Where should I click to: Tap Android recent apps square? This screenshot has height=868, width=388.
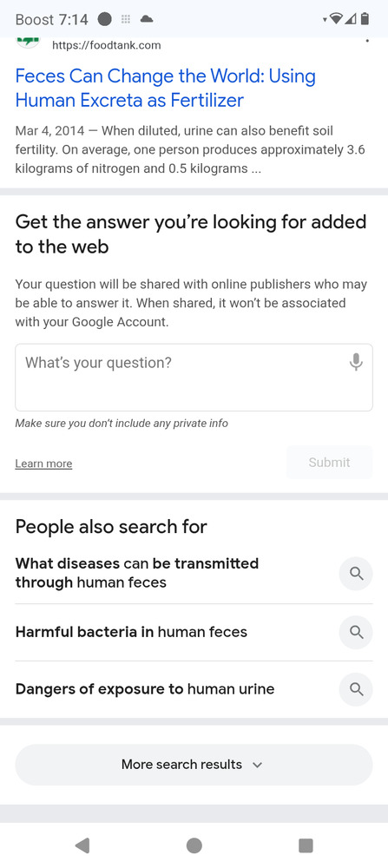[x=306, y=845]
